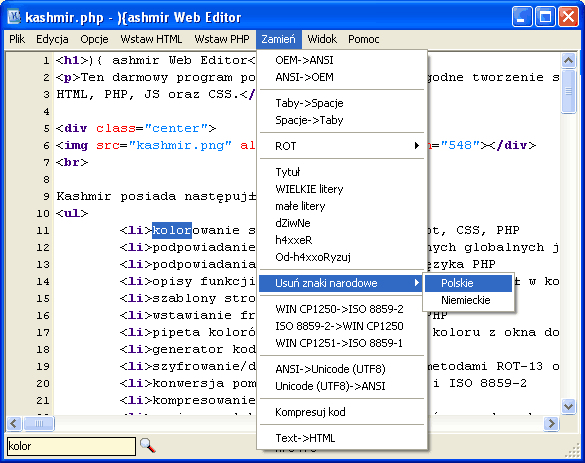585x463 pixels.
Task: Maximize the Kashmir Web Editor window
Action: click(545, 16)
